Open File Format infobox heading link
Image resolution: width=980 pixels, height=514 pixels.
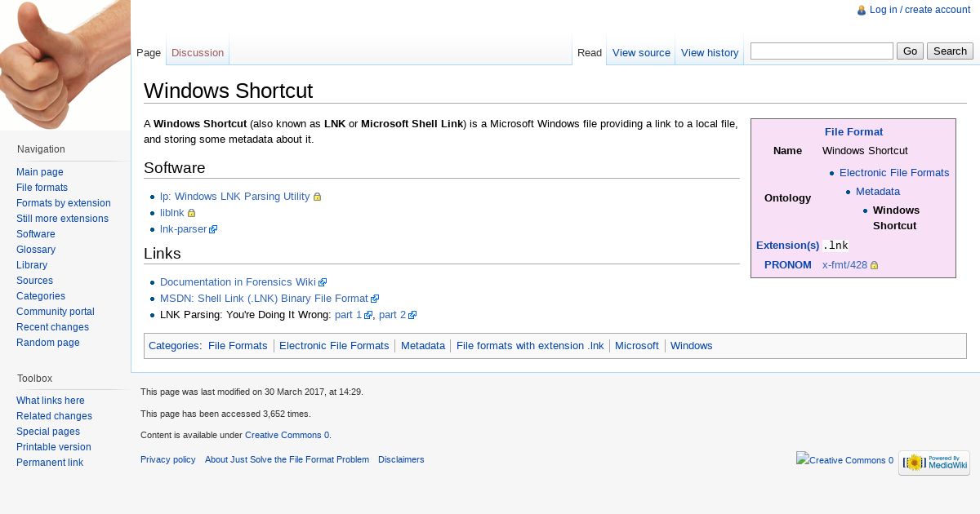pyautogui.click(x=853, y=132)
